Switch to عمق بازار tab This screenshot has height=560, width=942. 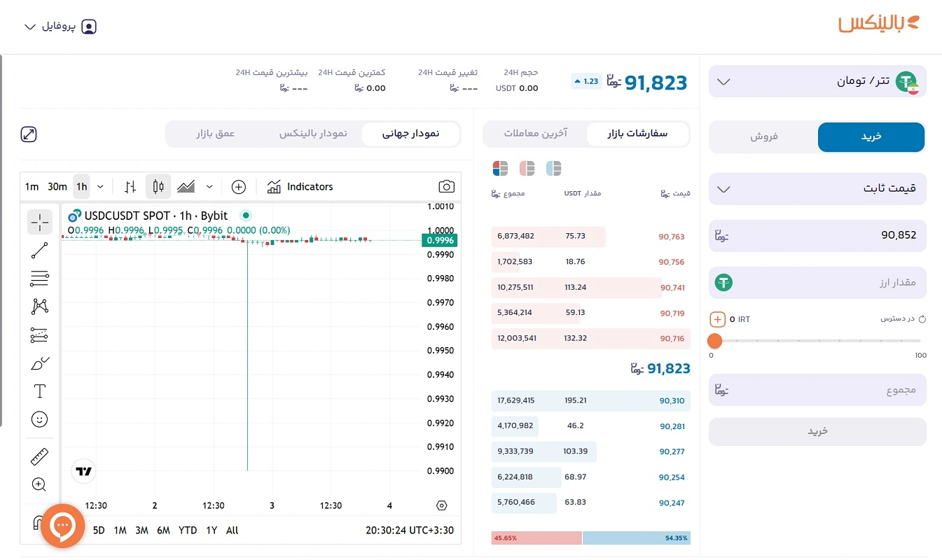point(215,133)
